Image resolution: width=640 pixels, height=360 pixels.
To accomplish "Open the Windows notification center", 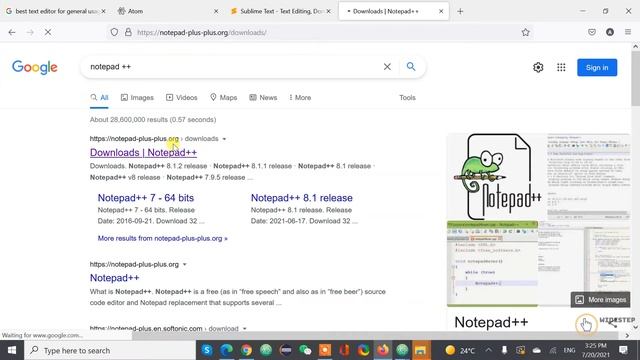I will [x=624, y=350].
